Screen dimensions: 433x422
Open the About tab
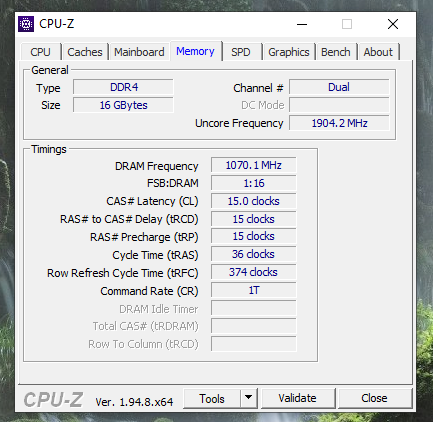[378, 52]
